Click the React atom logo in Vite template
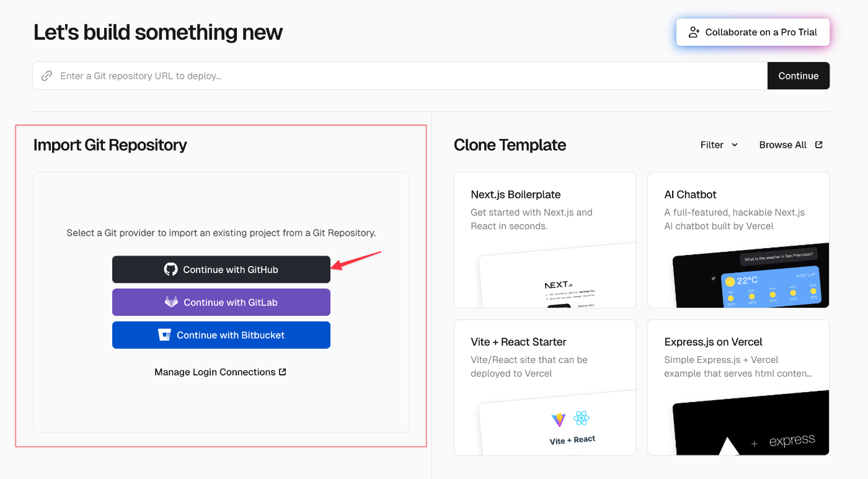This screenshot has height=479, width=868. [581, 419]
